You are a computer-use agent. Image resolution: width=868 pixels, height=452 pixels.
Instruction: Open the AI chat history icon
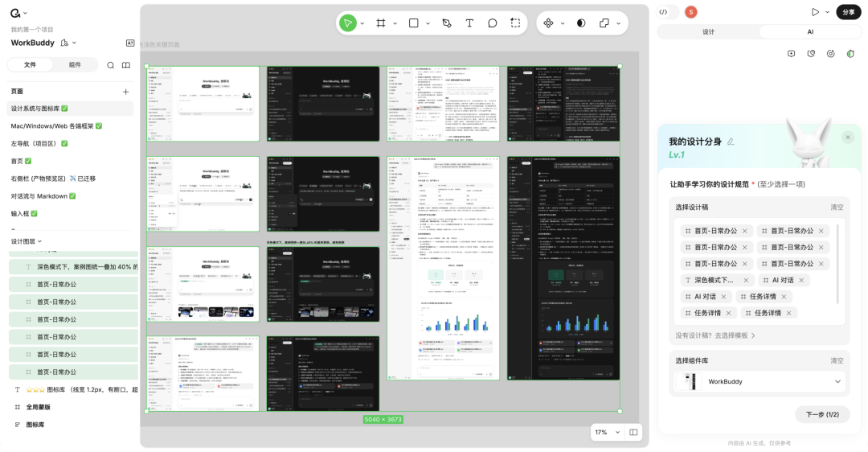[x=811, y=54]
